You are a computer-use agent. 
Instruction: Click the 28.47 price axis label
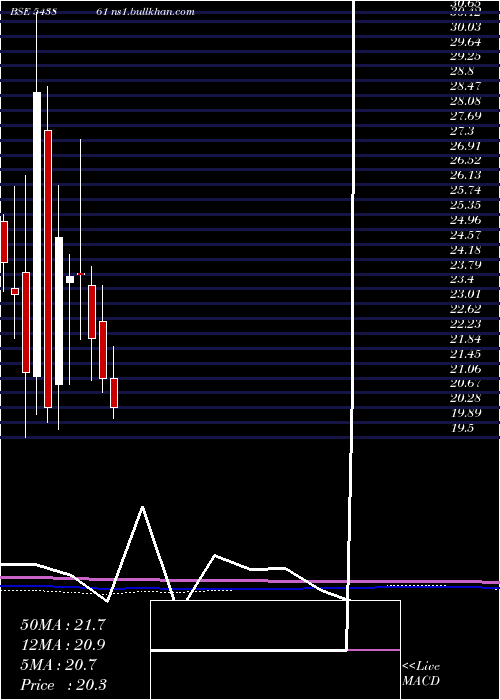(x=466, y=86)
